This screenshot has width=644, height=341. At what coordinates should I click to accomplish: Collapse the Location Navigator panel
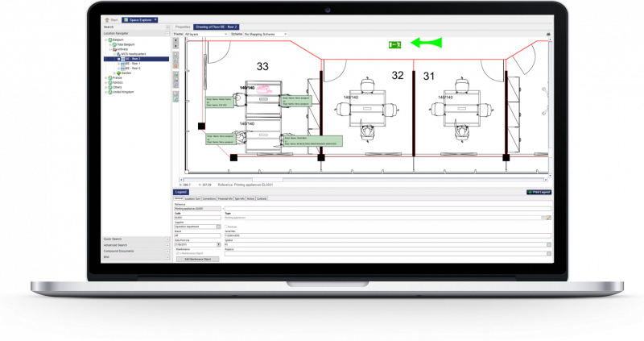point(167,33)
